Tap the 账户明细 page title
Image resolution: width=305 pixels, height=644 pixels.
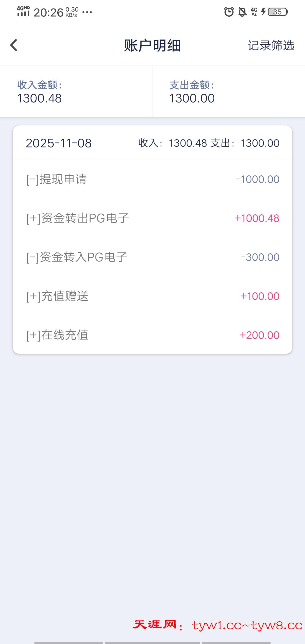[x=152, y=45]
